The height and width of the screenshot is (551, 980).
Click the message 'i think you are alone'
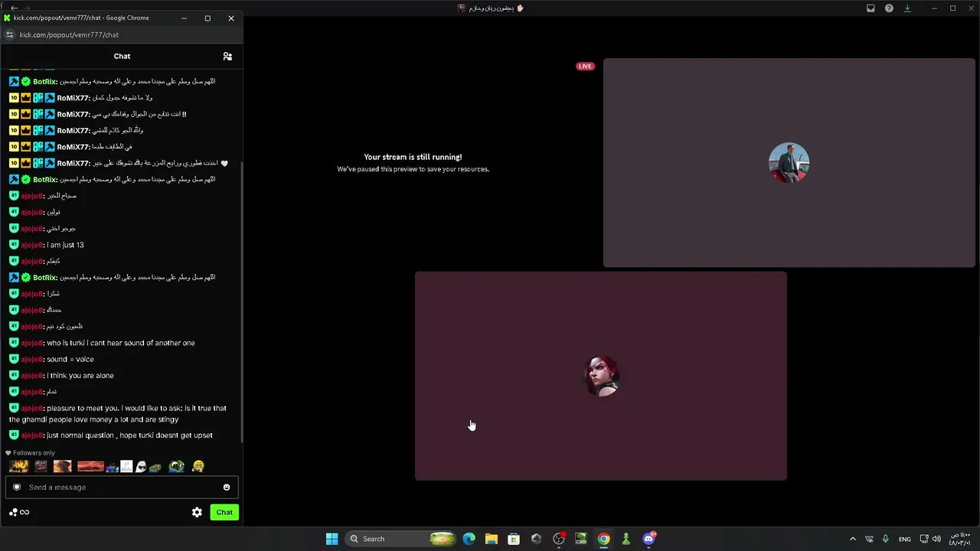click(80, 376)
